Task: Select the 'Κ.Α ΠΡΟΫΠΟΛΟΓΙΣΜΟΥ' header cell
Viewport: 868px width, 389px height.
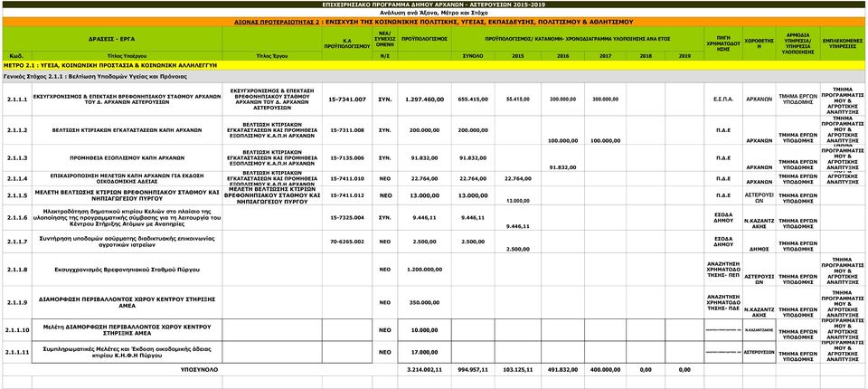Action: (x=346, y=43)
